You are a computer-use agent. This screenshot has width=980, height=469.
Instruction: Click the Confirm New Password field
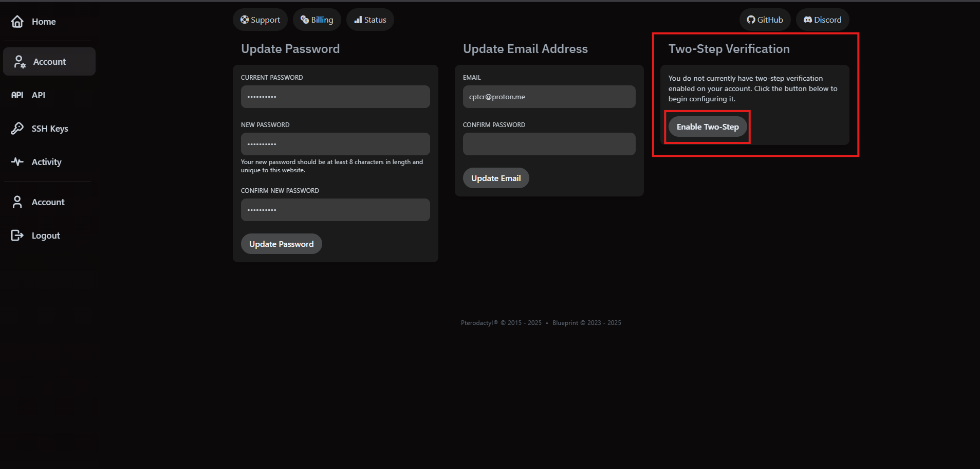335,209
